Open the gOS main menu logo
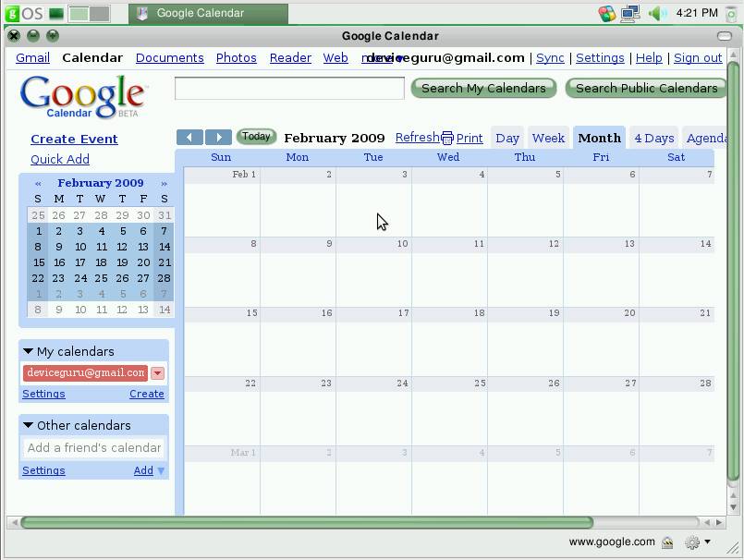The width and height of the screenshot is (744, 560). point(25,13)
